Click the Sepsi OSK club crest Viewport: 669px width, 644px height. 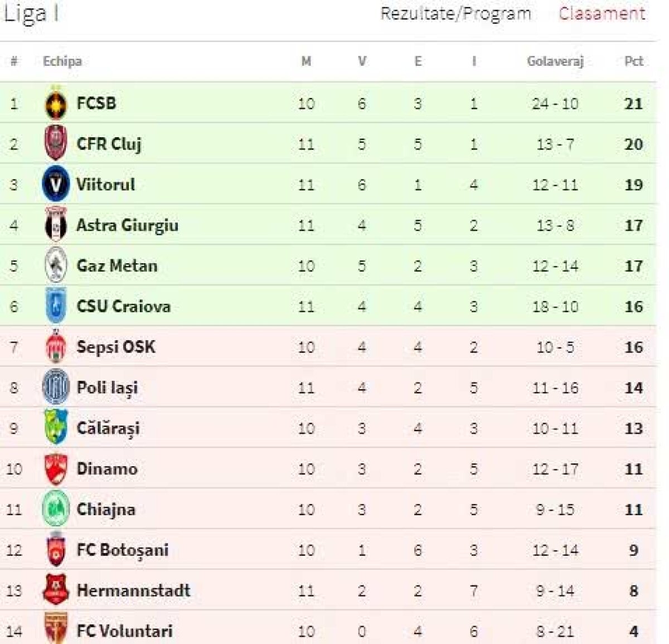point(56,347)
